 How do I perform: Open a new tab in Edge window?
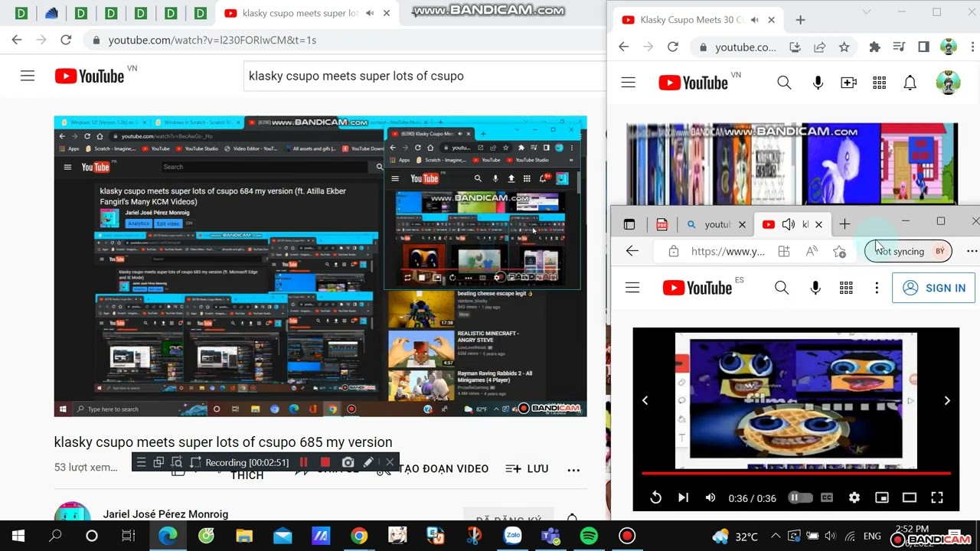click(x=844, y=224)
